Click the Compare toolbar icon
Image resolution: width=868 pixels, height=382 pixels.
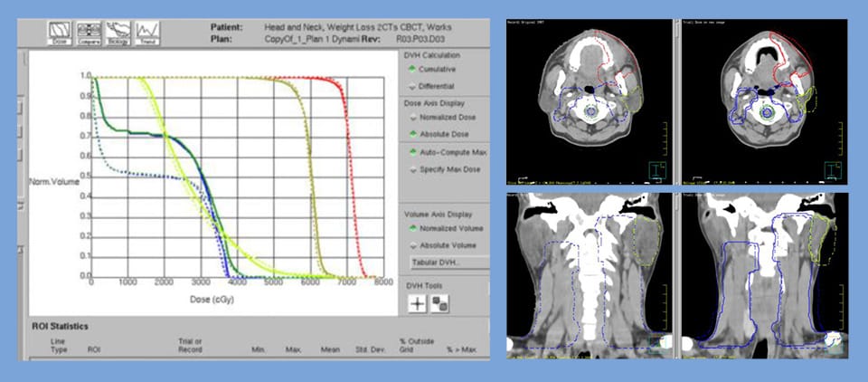pos(89,33)
